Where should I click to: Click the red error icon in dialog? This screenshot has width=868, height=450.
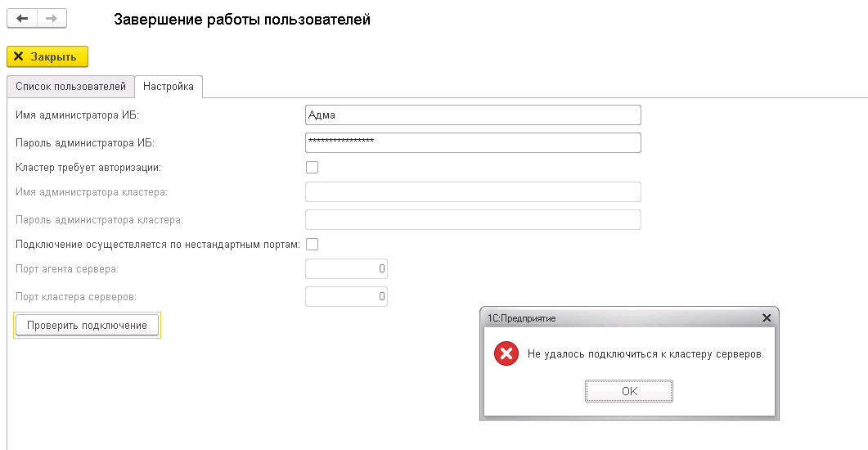tap(506, 353)
